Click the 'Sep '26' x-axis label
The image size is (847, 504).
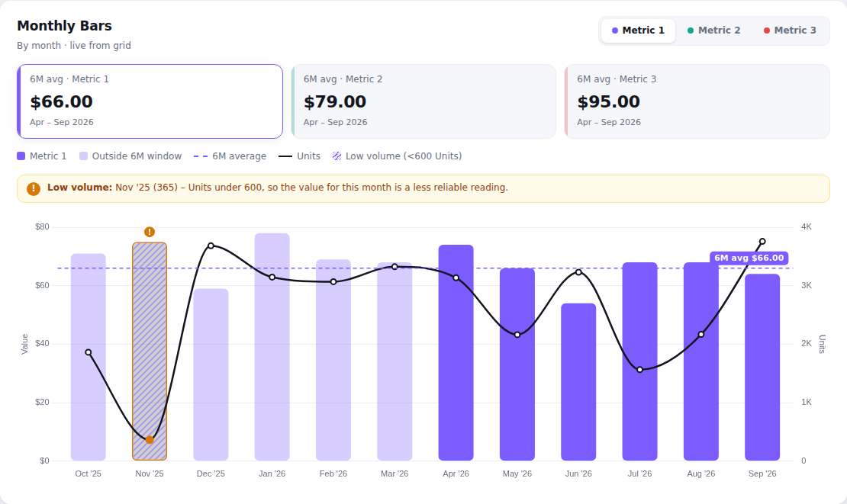[x=762, y=474]
